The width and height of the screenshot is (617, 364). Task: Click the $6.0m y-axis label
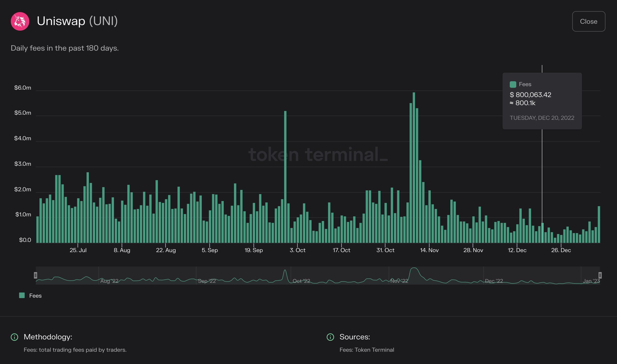tap(23, 88)
